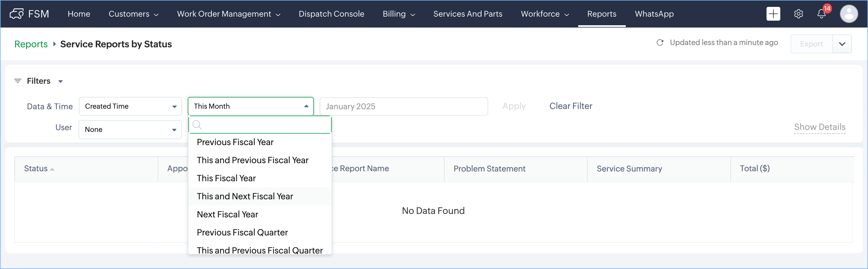The height and width of the screenshot is (269, 868).
Task: Click the FSM logo icon
Action: (17, 14)
